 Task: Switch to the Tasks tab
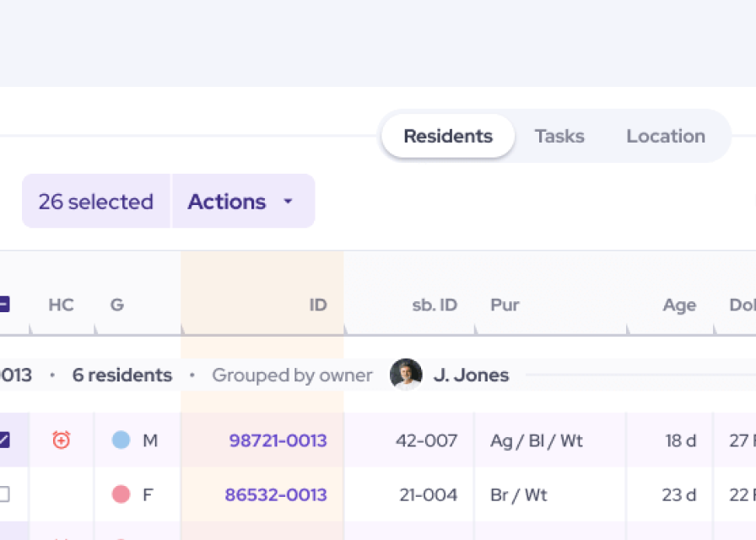559,136
